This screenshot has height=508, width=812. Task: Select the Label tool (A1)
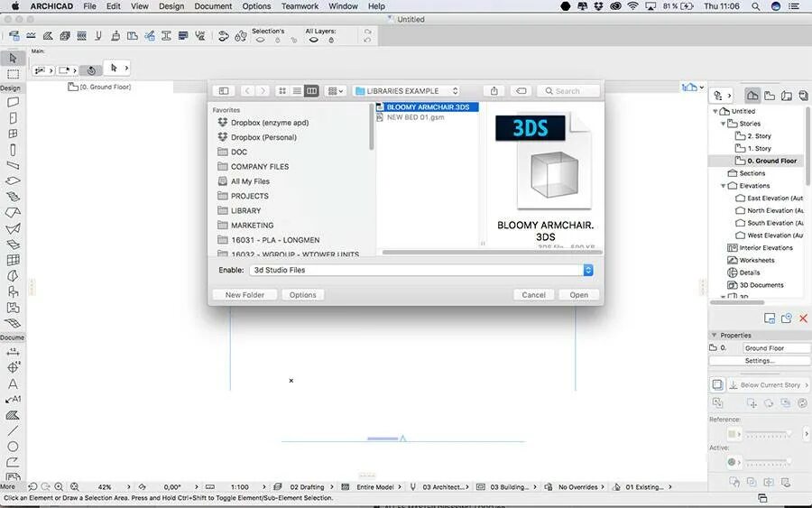tap(13, 399)
